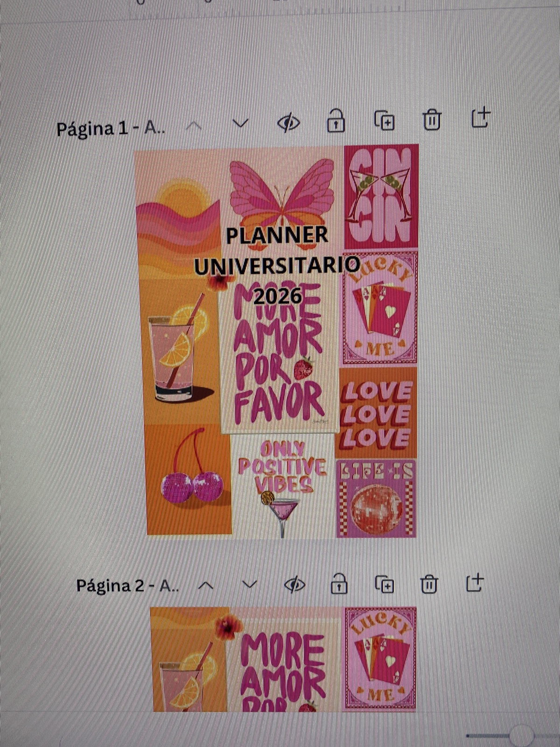
Task: Hide Página 2 with the eye icon
Action: (294, 585)
